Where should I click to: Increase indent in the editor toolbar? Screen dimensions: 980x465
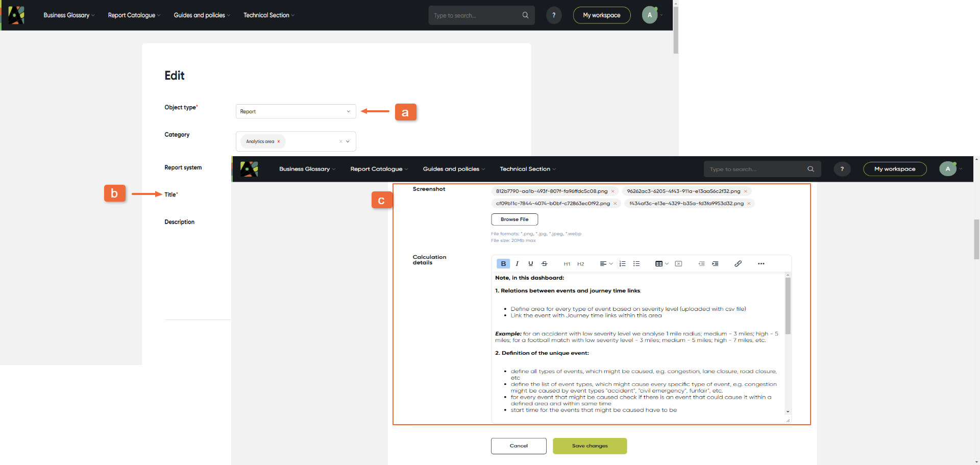coord(716,264)
